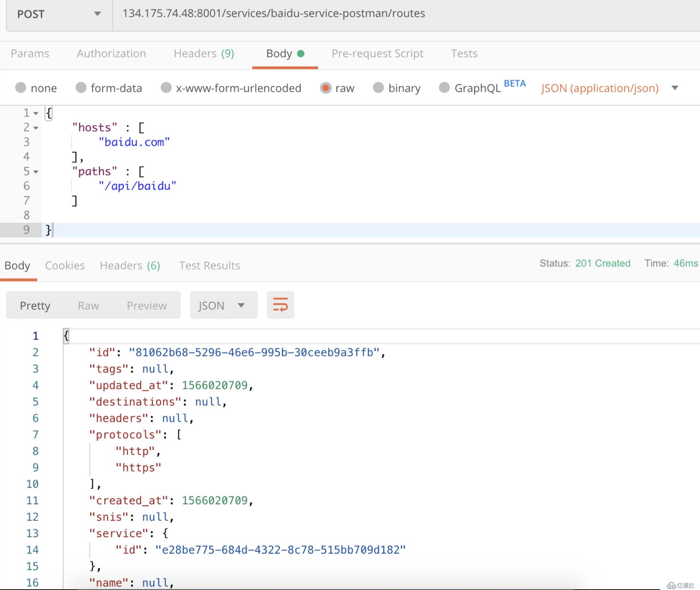Viewport: 700px width, 590px height.
Task: Click the service id e28be775-684d-4322-8c78-515bb709d182
Action: click(281, 549)
